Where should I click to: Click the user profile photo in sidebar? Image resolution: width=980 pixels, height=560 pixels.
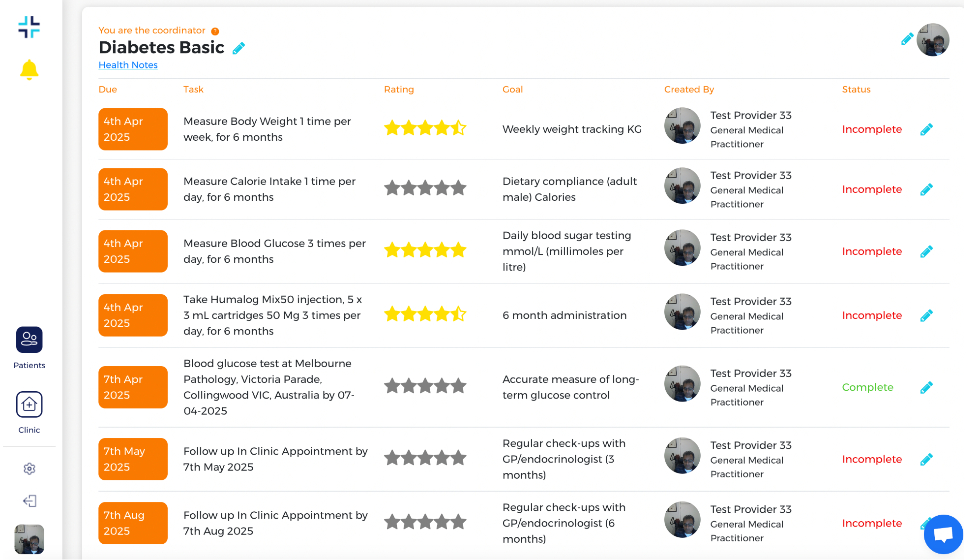(x=29, y=539)
